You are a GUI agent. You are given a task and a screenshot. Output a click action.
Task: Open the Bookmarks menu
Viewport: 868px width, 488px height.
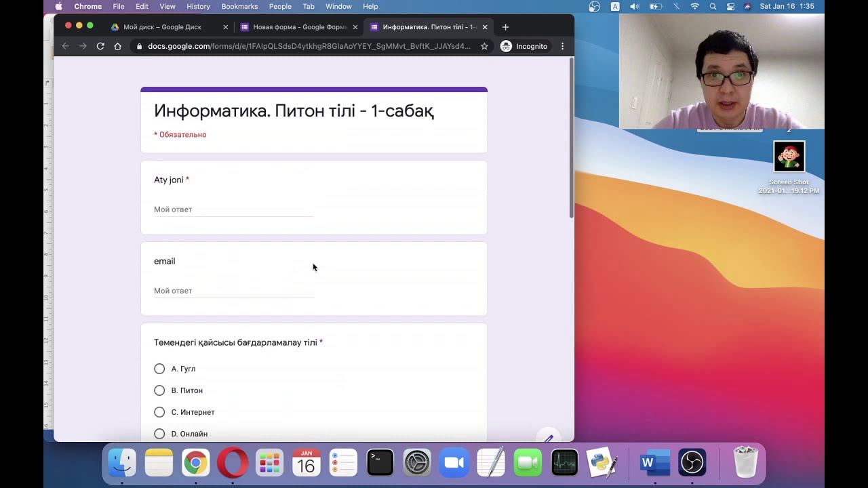point(239,7)
